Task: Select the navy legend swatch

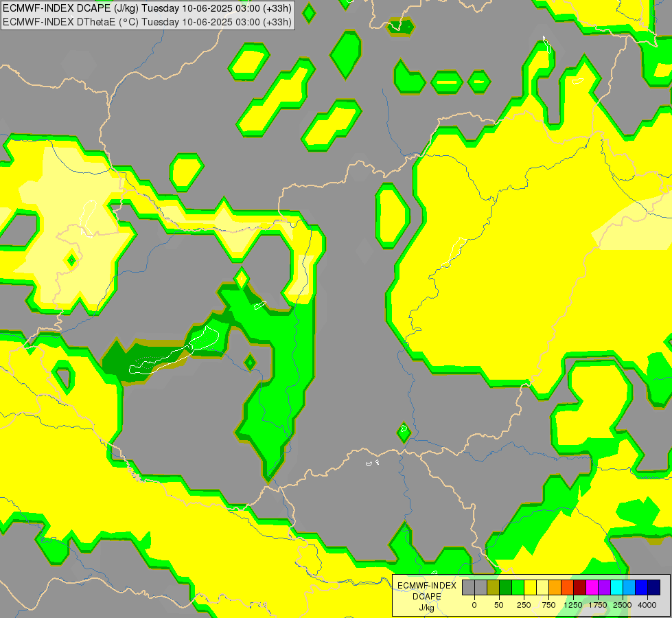Action: pyautogui.click(x=654, y=587)
